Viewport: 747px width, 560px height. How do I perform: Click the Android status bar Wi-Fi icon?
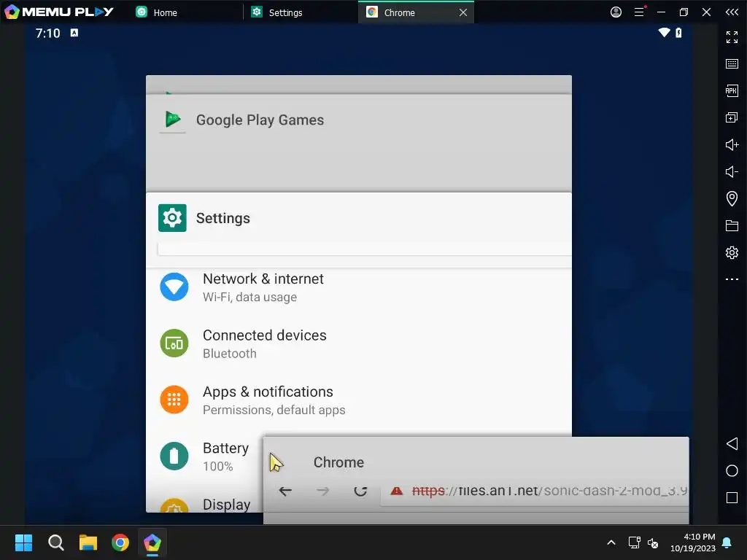[664, 32]
